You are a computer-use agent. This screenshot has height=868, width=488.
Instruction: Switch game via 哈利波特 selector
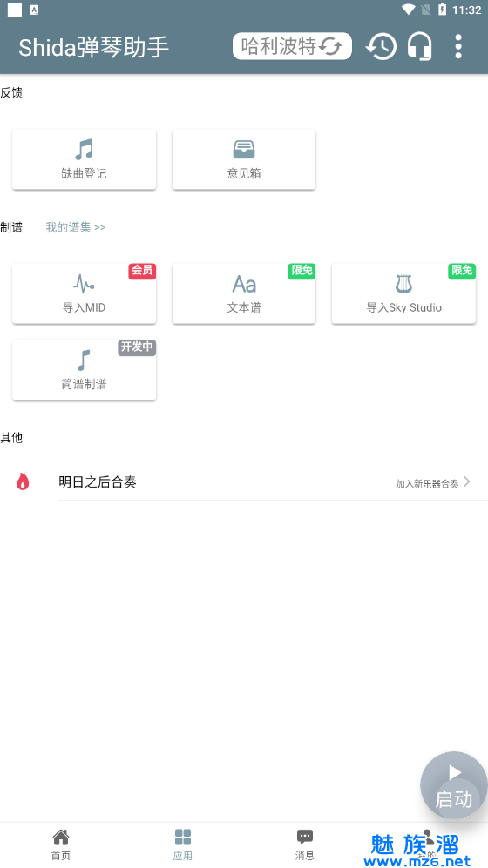pyautogui.click(x=292, y=46)
